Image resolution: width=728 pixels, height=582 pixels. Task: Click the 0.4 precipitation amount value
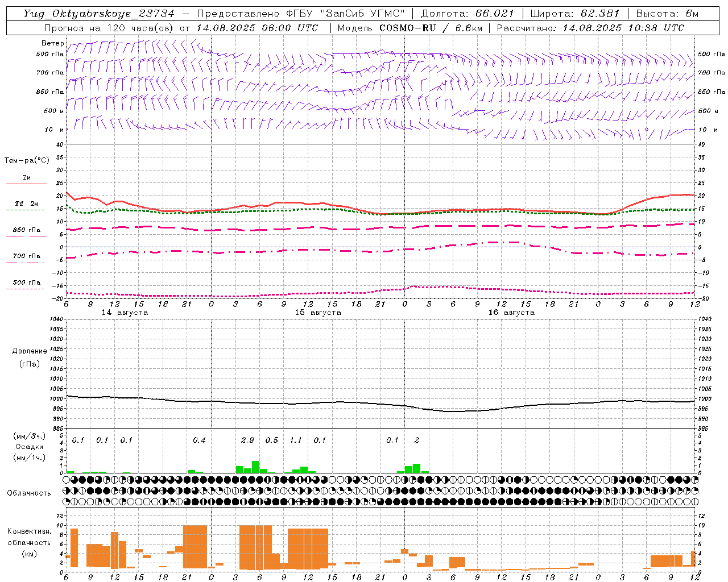tap(199, 440)
